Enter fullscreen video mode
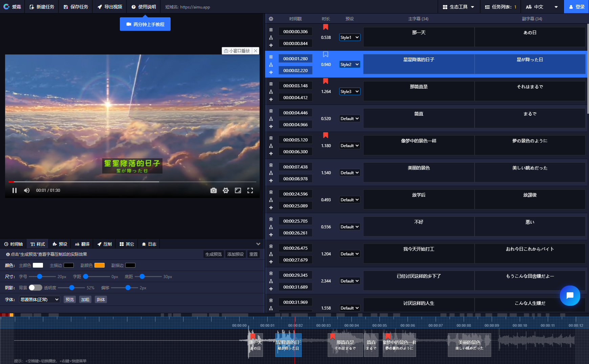This screenshot has width=589, height=364. pos(250,190)
